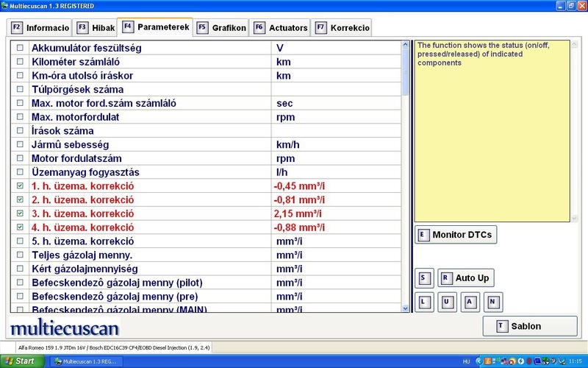This screenshot has width=588, height=368.
Task: Click help panel scroll down arrow
Action: [x=574, y=218]
